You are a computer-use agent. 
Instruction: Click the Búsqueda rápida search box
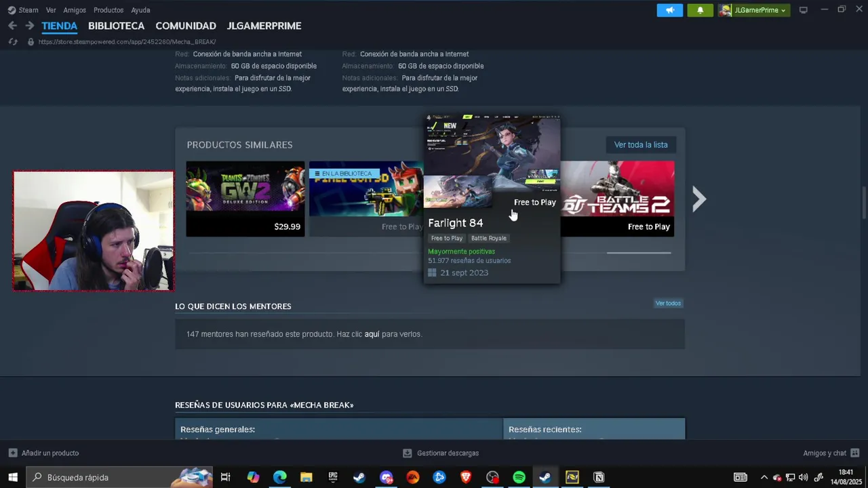[x=120, y=477]
